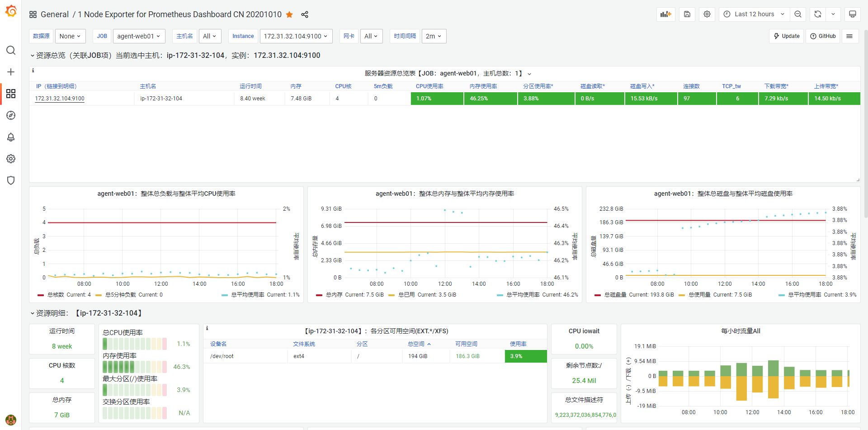Viewport: 868px width, 430px height.
Task: Open the refresh interval dropdown
Action: pos(833,14)
